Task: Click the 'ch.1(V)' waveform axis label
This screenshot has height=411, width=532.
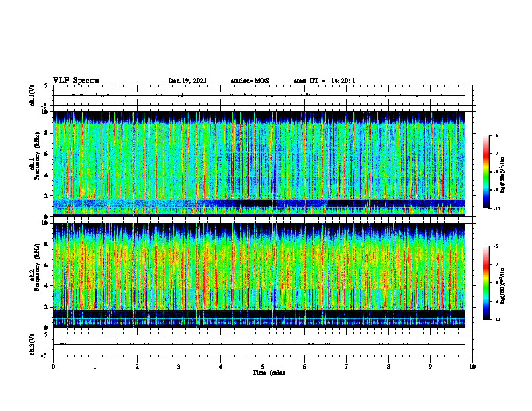Action: (32, 95)
